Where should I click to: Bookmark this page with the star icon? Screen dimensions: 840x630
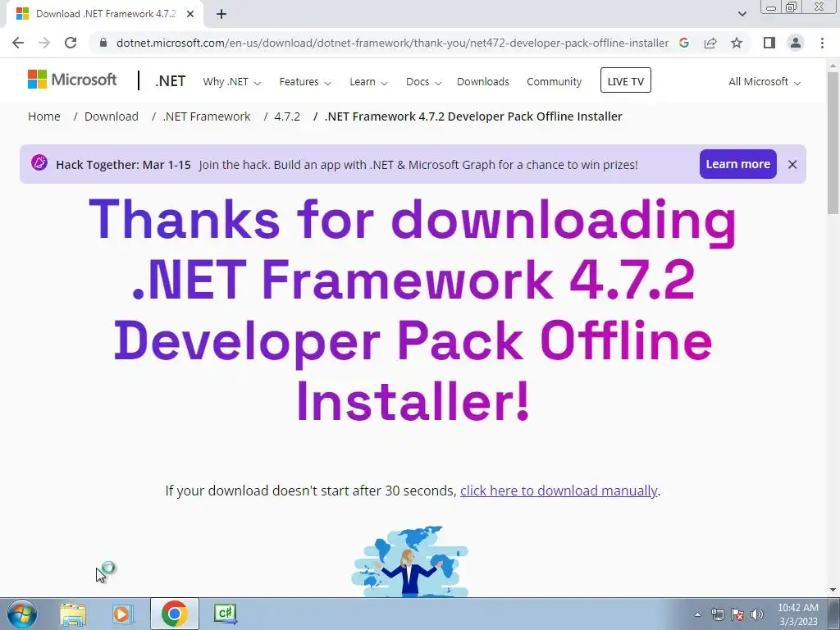click(737, 43)
